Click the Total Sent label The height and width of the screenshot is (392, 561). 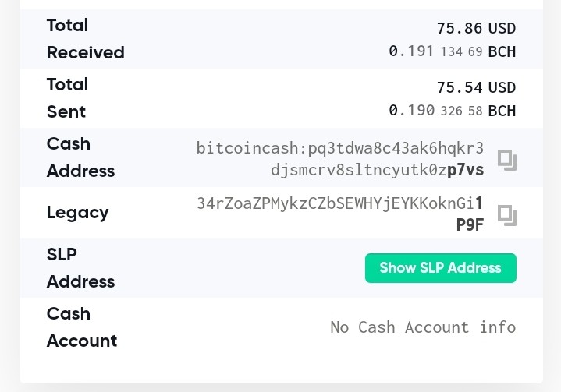click(67, 98)
